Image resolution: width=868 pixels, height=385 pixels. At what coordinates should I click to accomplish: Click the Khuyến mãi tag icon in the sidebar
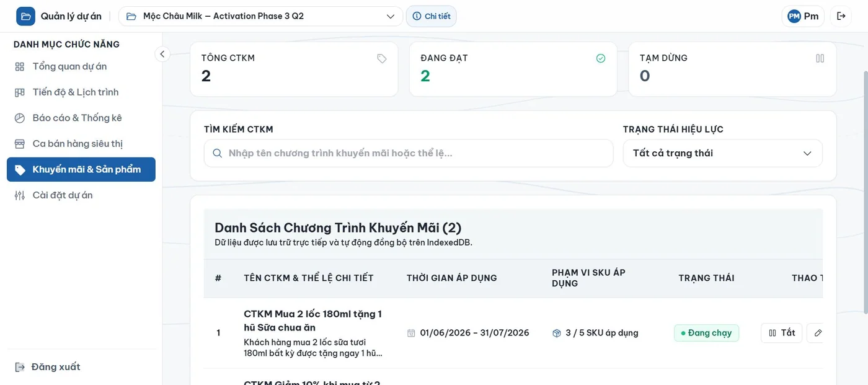coord(20,170)
